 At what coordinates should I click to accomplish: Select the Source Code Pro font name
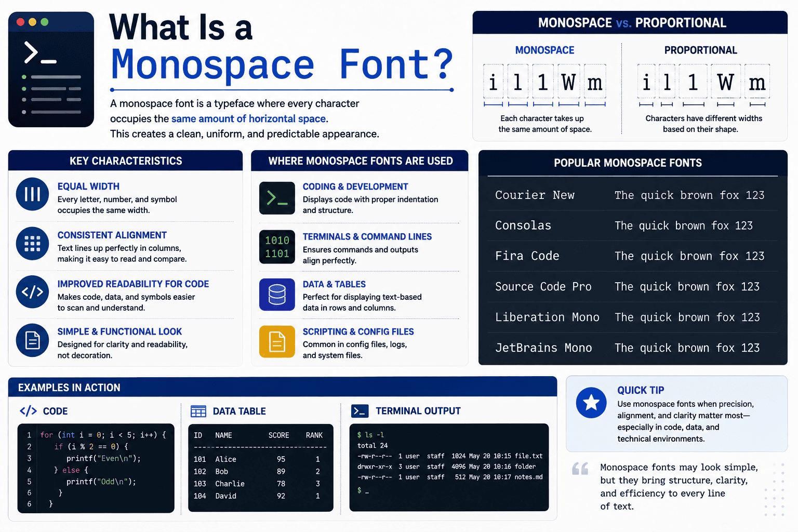[543, 287]
